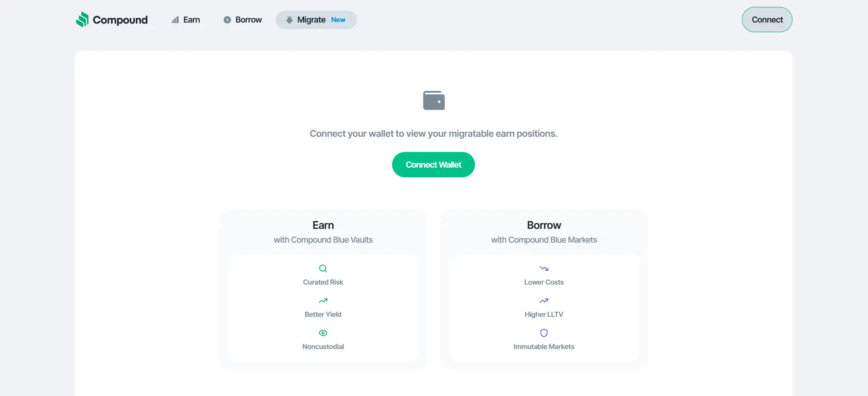Click the Lower Costs trending-down icon
Image resolution: width=868 pixels, height=396 pixels.
(544, 268)
